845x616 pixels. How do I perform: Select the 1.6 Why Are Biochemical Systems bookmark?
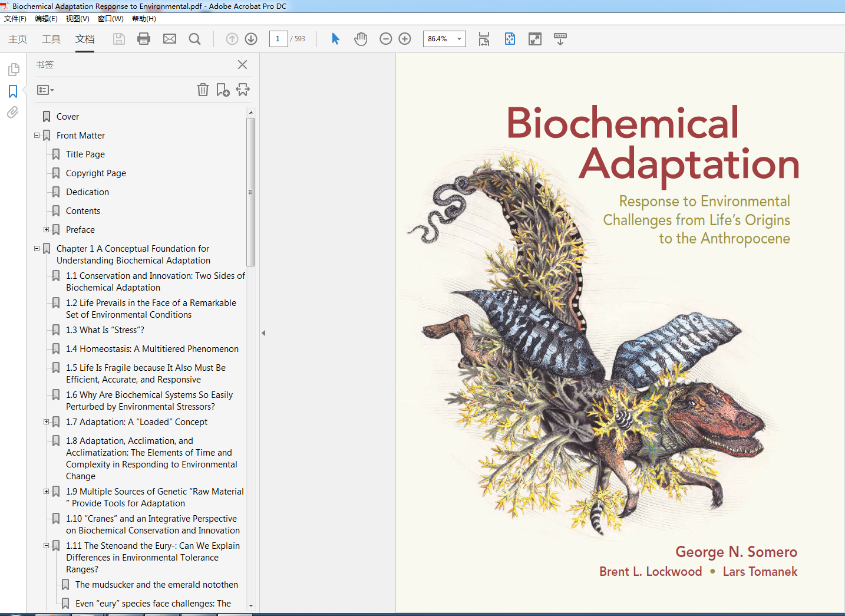click(x=149, y=401)
